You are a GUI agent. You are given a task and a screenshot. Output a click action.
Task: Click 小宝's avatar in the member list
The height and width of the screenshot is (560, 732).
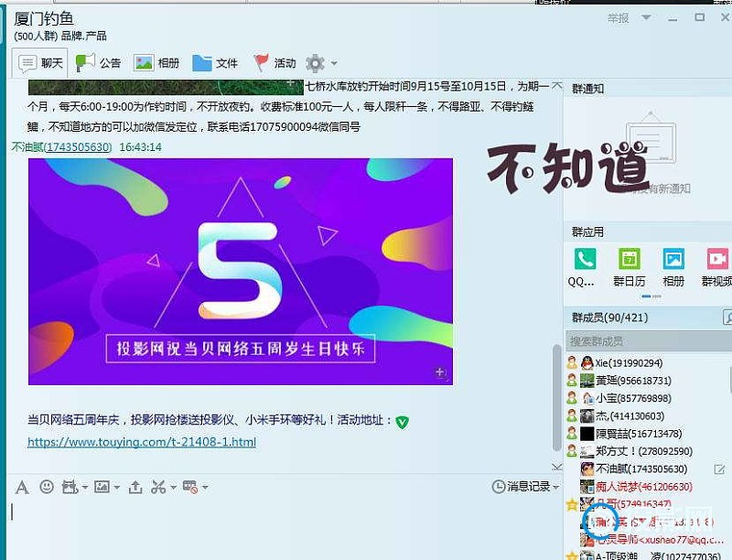pyautogui.click(x=587, y=398)
